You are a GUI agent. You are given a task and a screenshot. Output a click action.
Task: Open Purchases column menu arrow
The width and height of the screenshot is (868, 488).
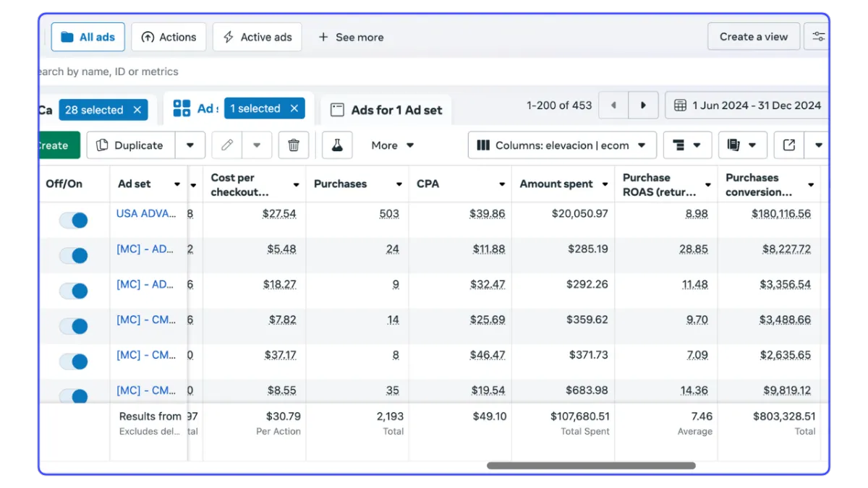(399, 184)
